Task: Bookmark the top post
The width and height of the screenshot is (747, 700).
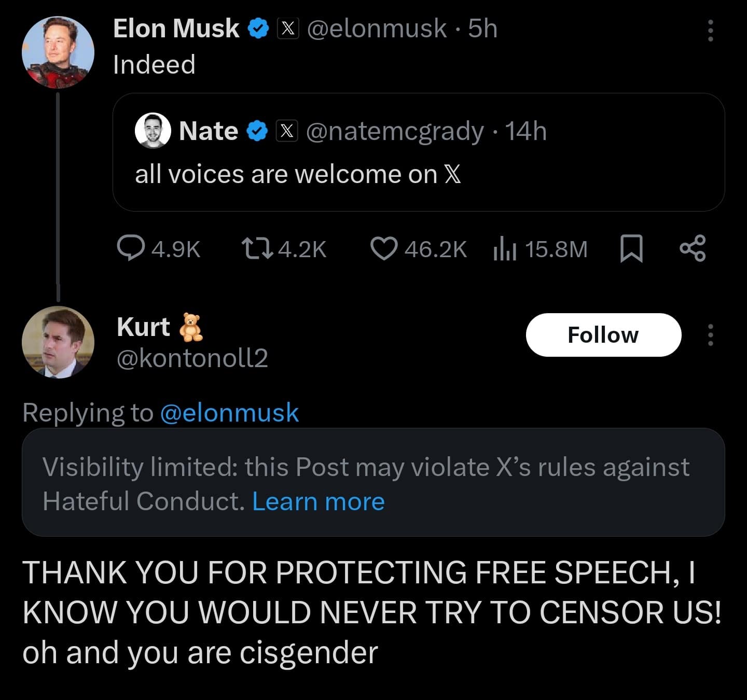Action: pos(631,249)
